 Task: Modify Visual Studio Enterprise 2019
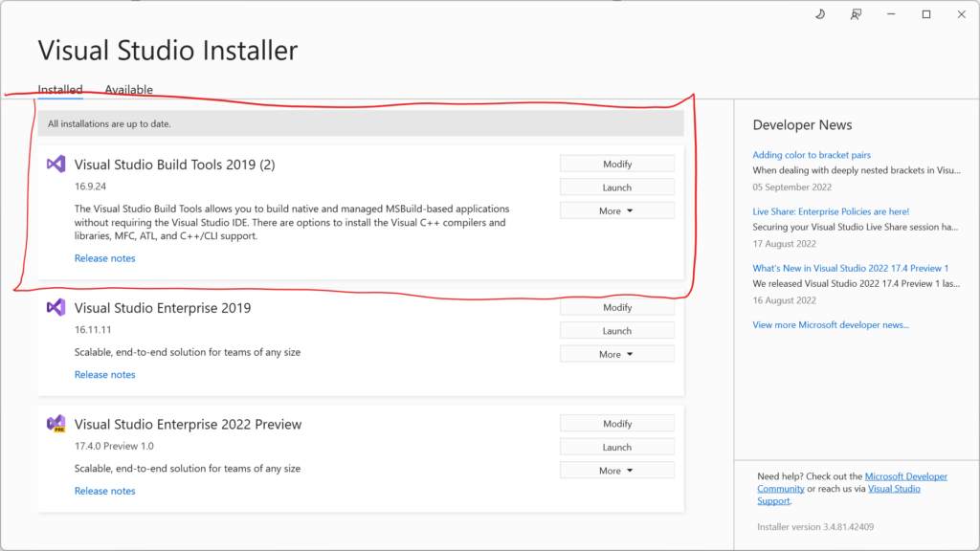point(617,307)
